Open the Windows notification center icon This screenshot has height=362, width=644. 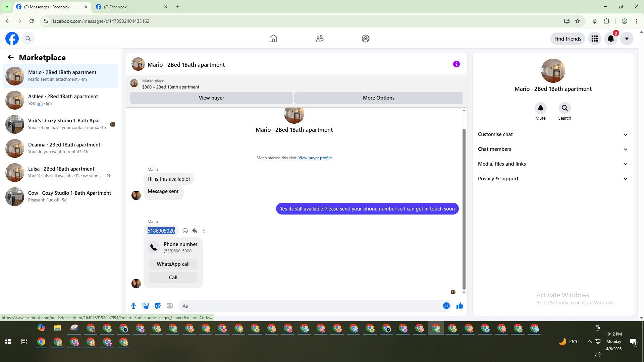coord(633,342)
